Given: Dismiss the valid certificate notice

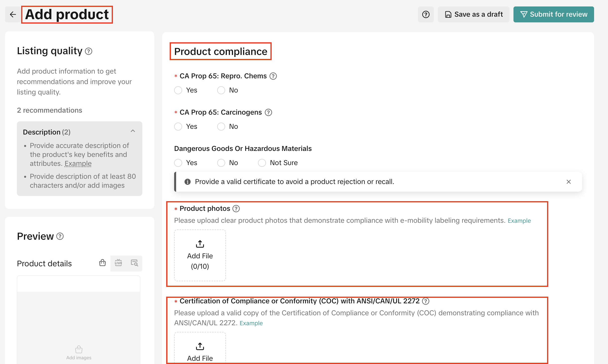Looking at the screenshot, I should point(568,182).
